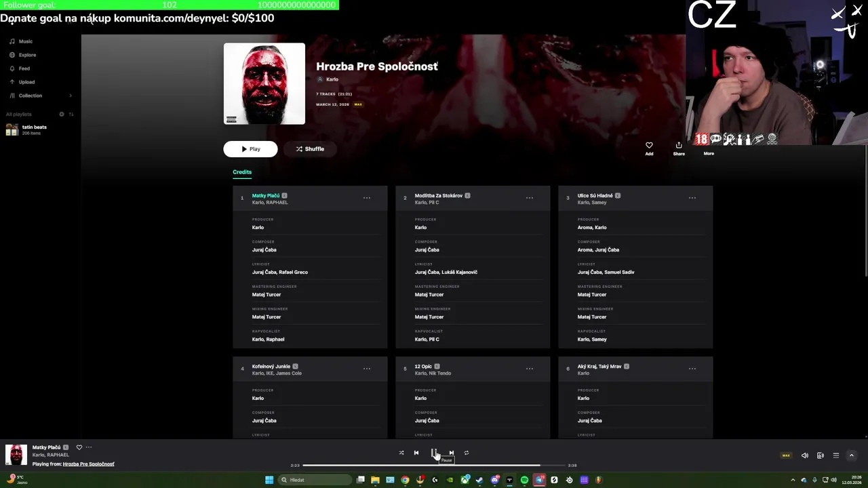Like the now playing track heart

click(x=79, y=447)
